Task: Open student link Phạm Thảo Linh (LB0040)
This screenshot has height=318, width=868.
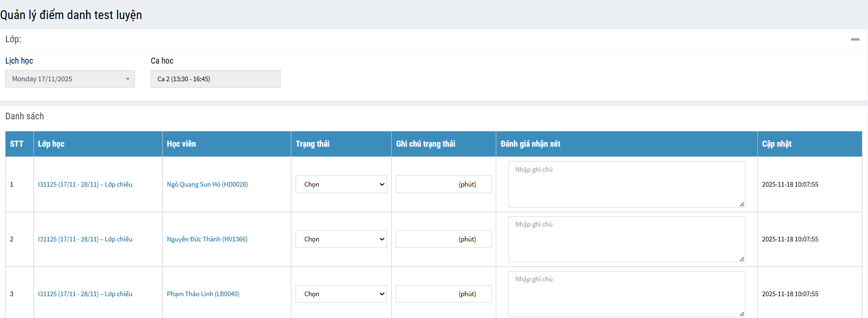Action: pyautogui.click(x=203, y=294)
